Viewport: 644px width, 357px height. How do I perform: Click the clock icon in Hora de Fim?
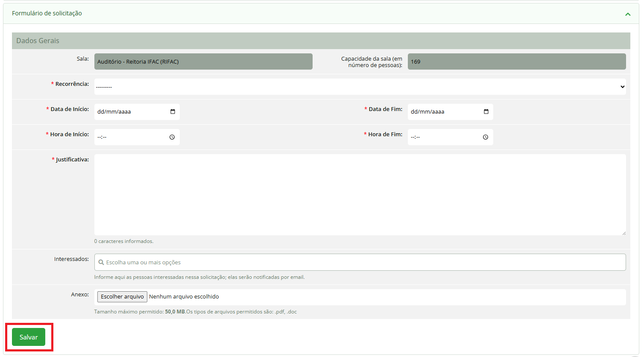pyautogui.click(x=486, y=137)
